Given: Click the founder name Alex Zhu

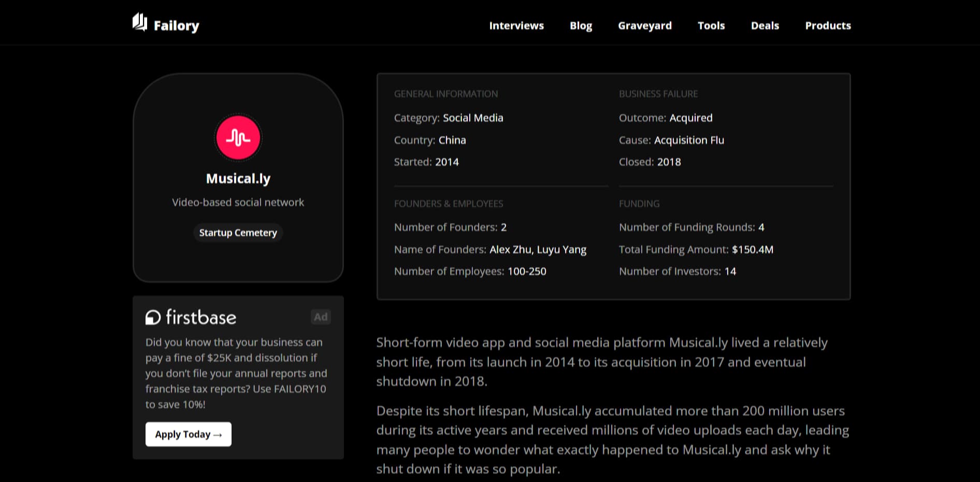Looking at the screenshot, I should tap(510, 249).
